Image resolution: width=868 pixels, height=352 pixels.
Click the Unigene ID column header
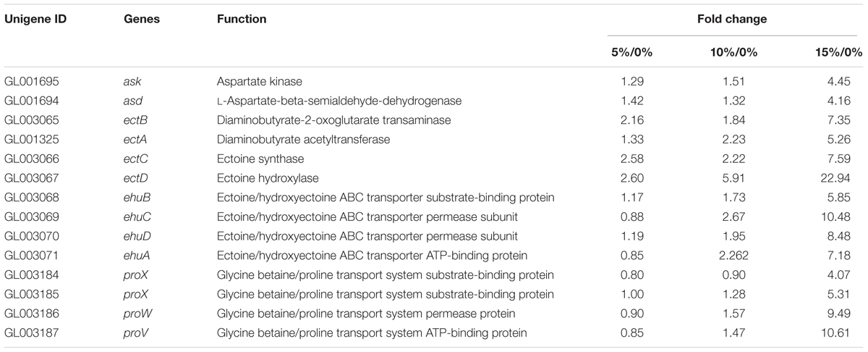point(35,20)
